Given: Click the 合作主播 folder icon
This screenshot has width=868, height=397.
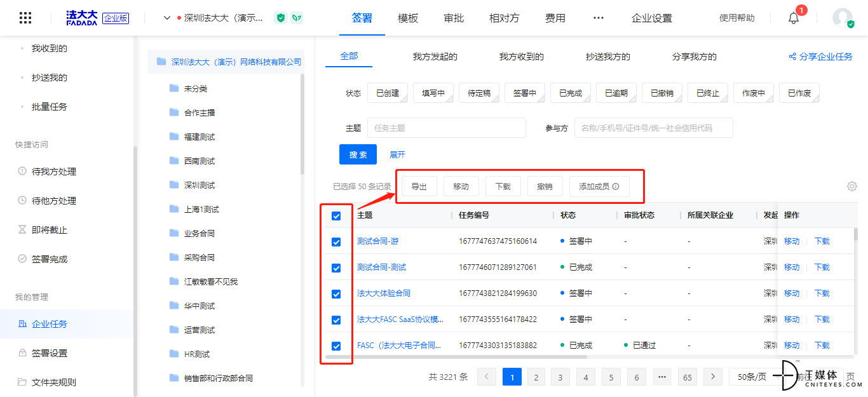Looking at the screenshot, I should tap(174, 112).
